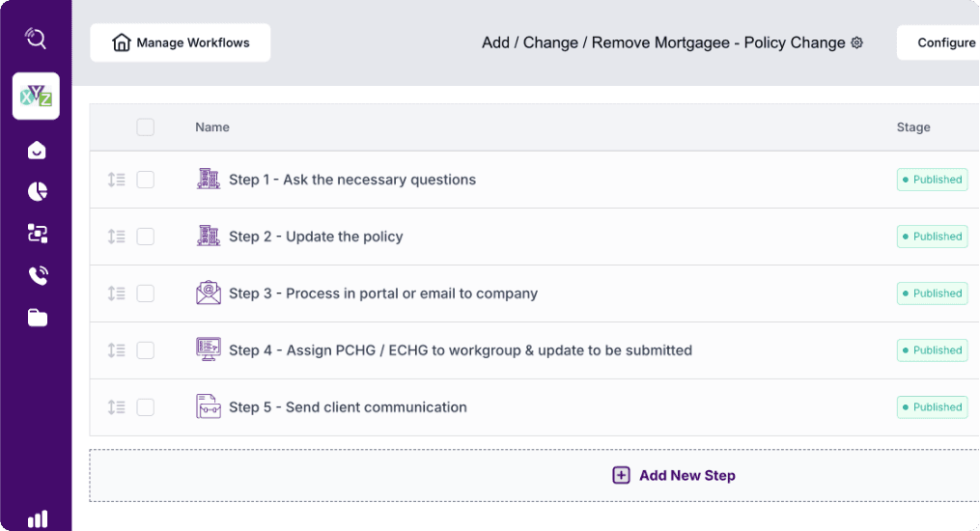Click the Published badge for Step 3

pos(932,293)
